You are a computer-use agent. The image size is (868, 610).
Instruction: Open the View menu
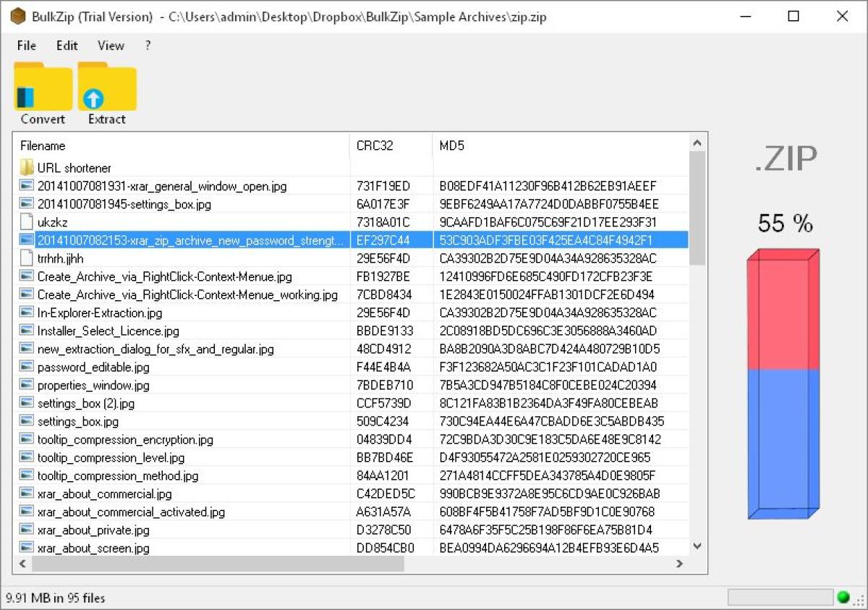[110, 45]
